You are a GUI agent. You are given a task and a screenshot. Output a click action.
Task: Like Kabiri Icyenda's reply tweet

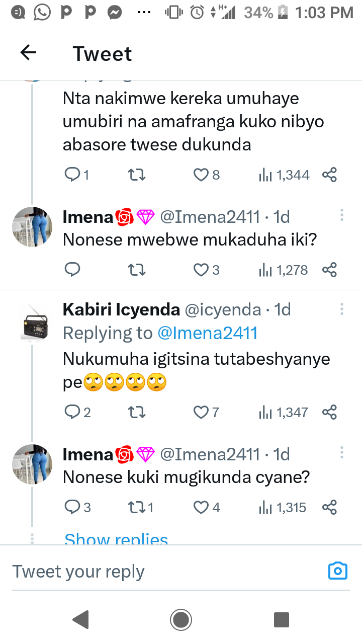pyautogui.click(x=201, y=413)
